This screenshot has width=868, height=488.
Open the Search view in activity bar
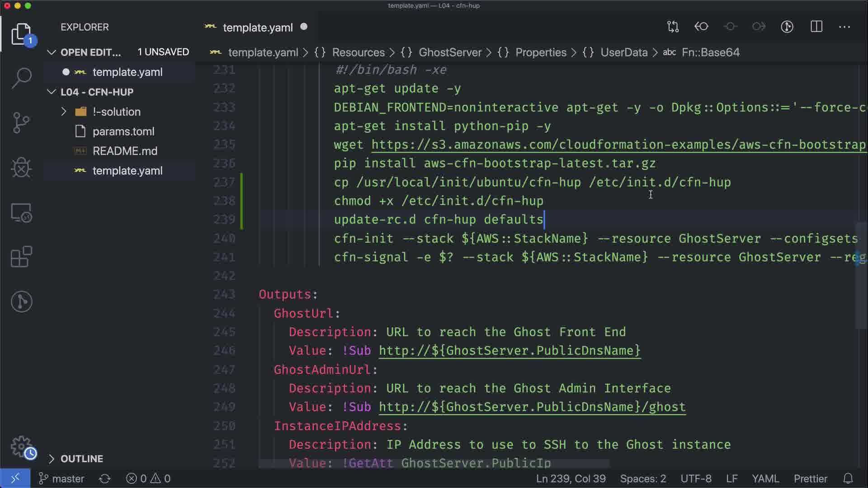21,78
